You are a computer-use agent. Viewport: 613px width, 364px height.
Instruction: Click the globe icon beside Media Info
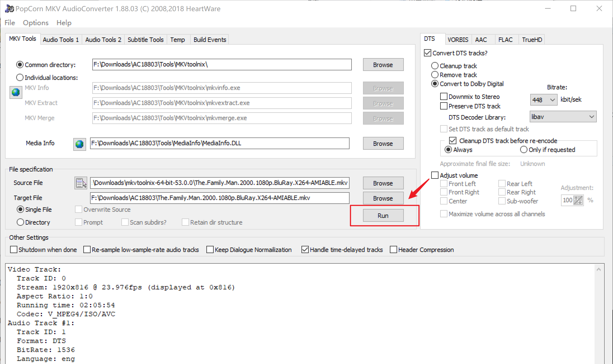[79, 144]
